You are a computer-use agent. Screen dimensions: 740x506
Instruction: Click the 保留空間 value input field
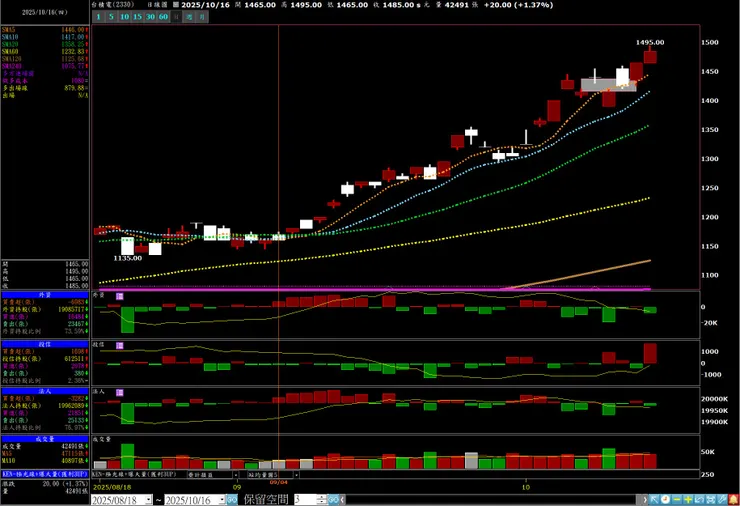[x=305, y=499]
